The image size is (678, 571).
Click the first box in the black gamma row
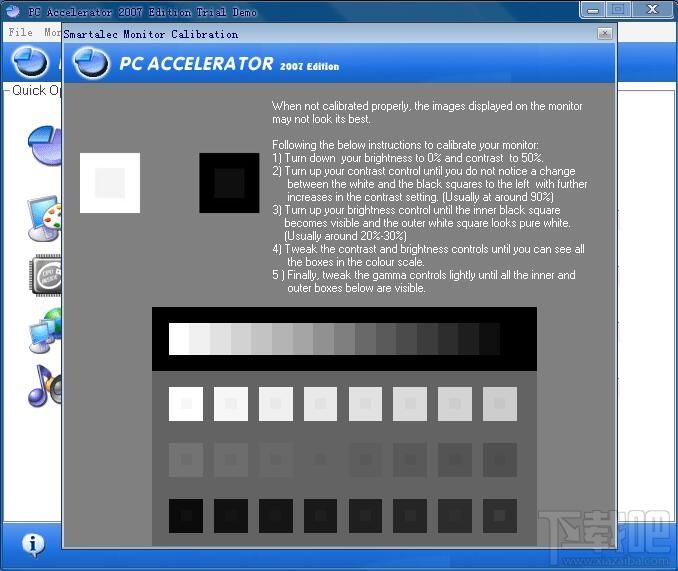186,516
